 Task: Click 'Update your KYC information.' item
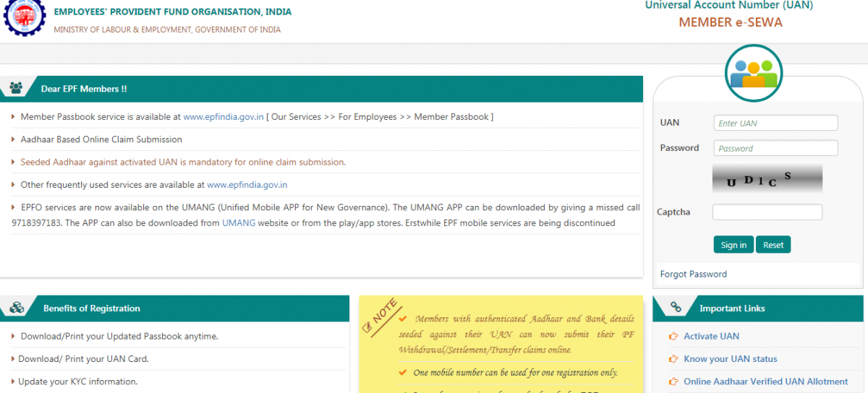tap(79, 381)
